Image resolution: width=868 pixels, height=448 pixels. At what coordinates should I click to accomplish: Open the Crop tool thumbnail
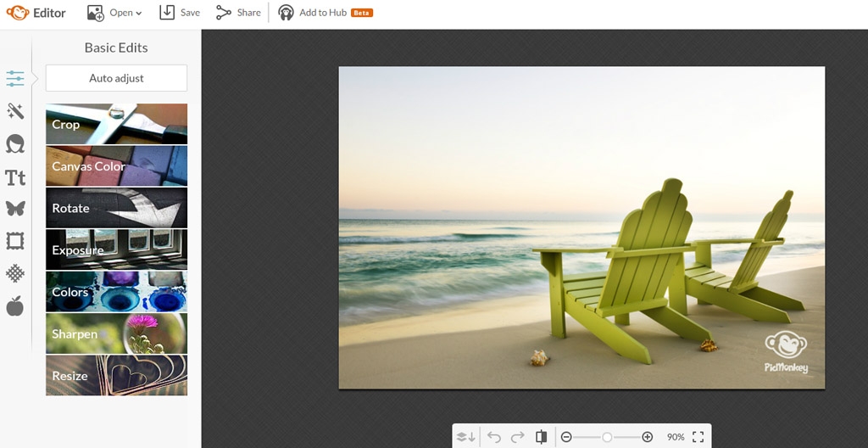[x=116, y=124]
